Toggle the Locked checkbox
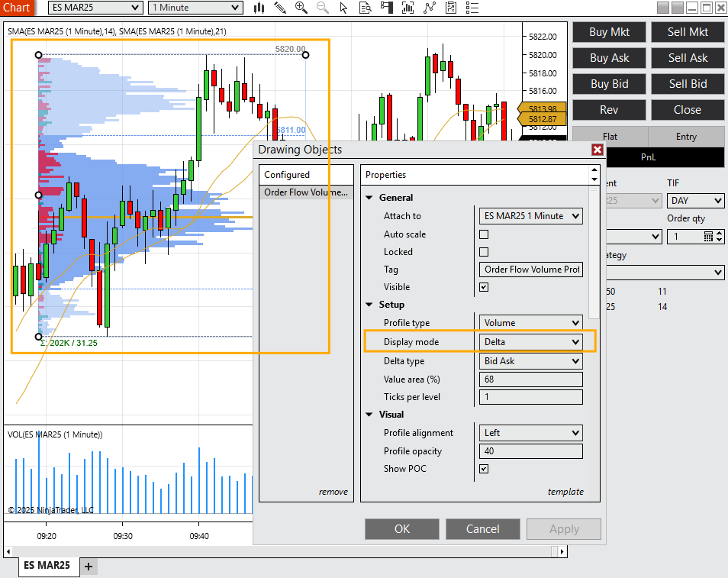Image resolution: width=728 pixels, height=578 pixels. [484, 252]
